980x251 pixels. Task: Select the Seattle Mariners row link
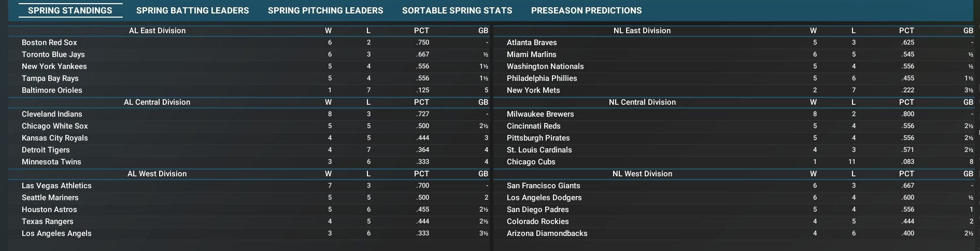pyautogui.click(x=50, y=198)
